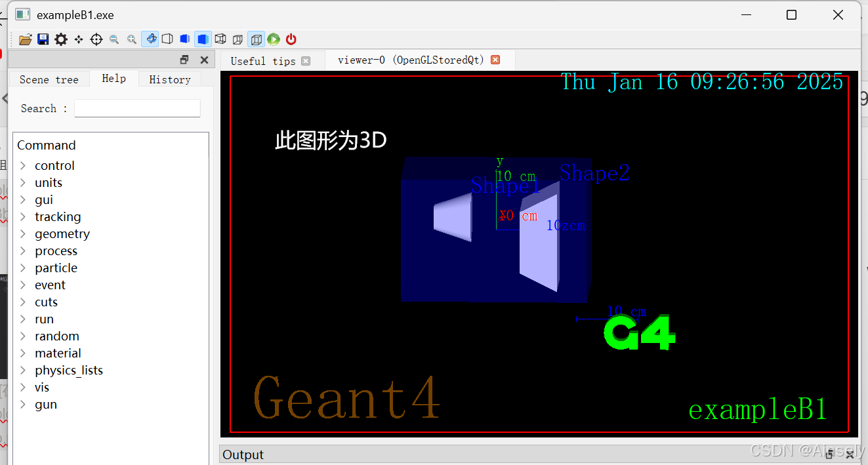The height and width of the screenshot is (465, 868).
Task: Select the 'geometry' tree row label
Action: [62, 233]
